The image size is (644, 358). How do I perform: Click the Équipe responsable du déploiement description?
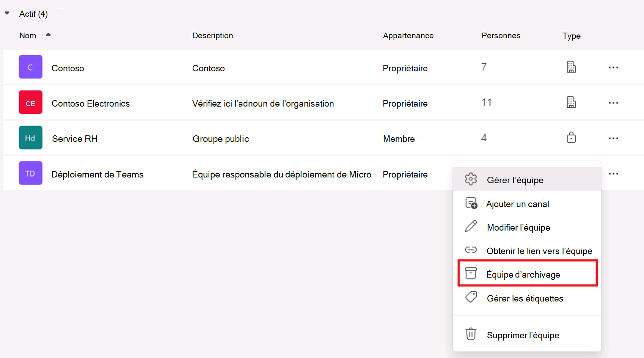(281, 174)
